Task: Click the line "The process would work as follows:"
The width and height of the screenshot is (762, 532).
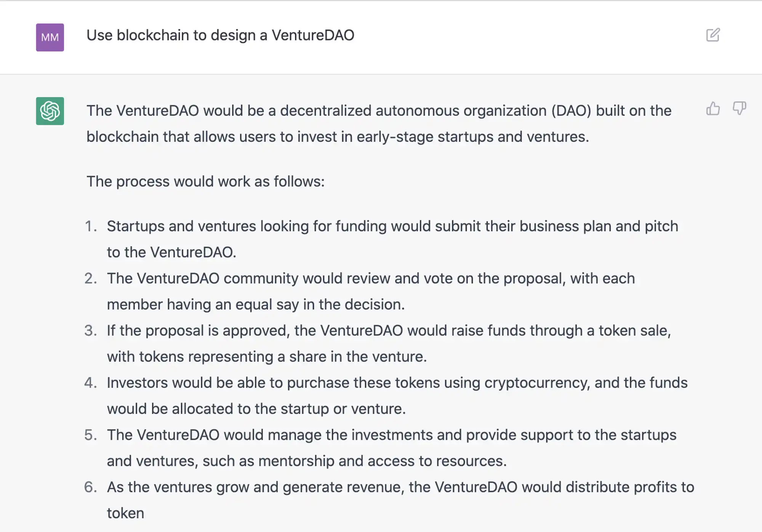Action: [x=205, y=181]
